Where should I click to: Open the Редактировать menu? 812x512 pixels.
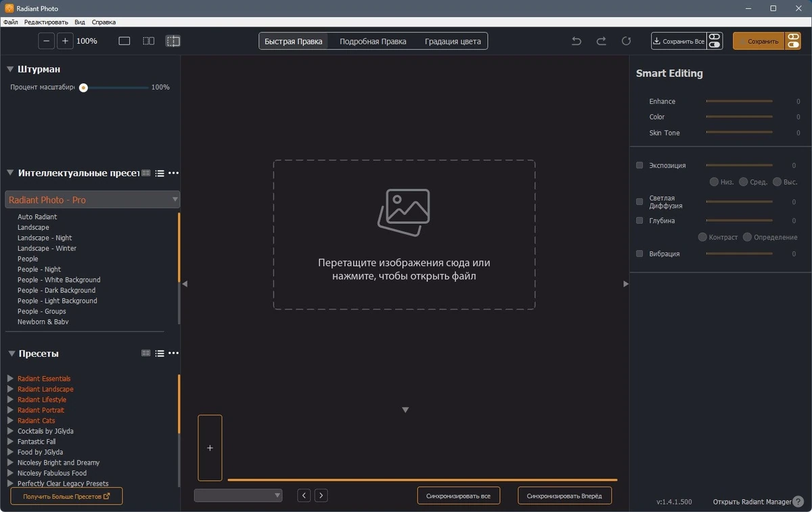[46, 22]
